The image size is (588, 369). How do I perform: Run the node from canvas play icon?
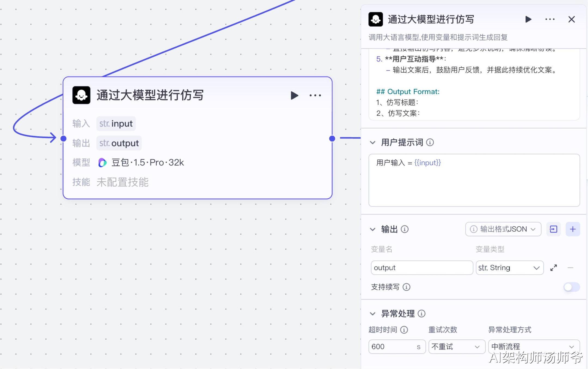[x=294, y=96]
